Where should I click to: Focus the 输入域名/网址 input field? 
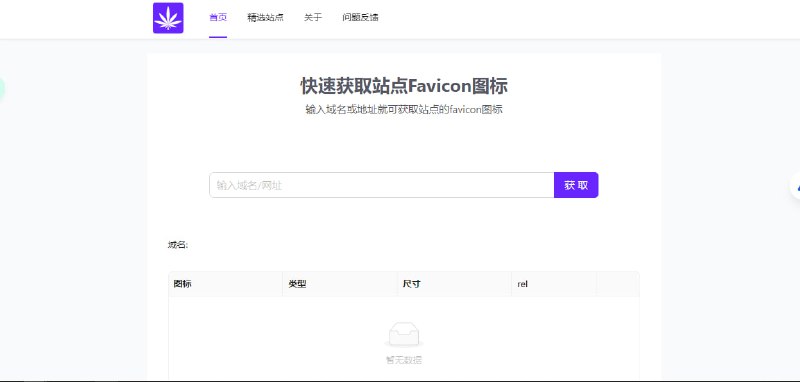tap(382, 185)
